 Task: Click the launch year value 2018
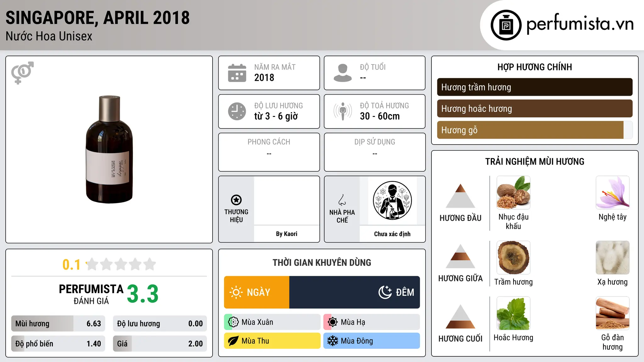point(264,78)
